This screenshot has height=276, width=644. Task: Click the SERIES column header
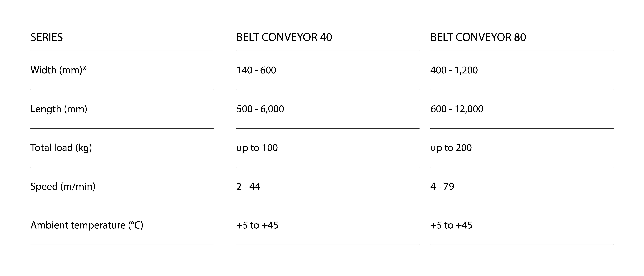click(x=47, y=37)
